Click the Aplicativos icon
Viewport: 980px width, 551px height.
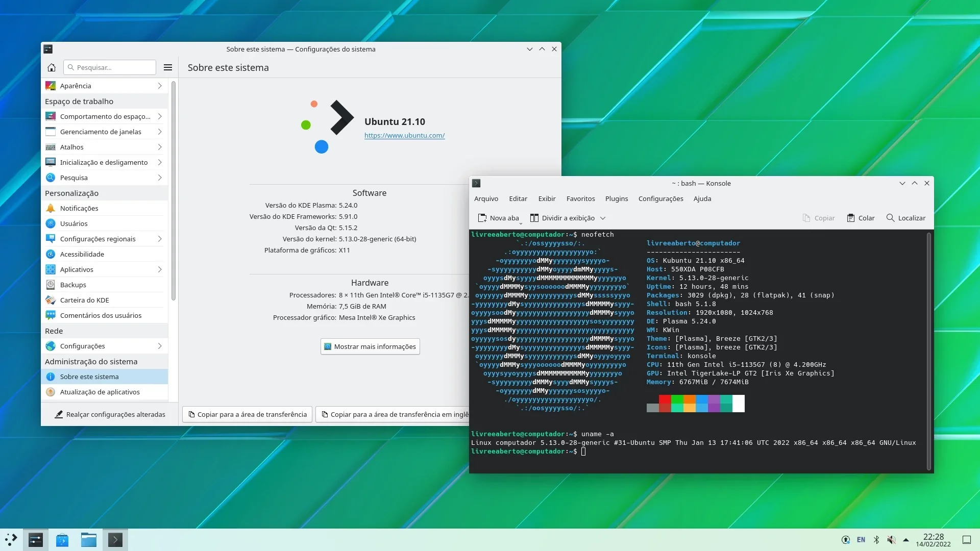51,269
